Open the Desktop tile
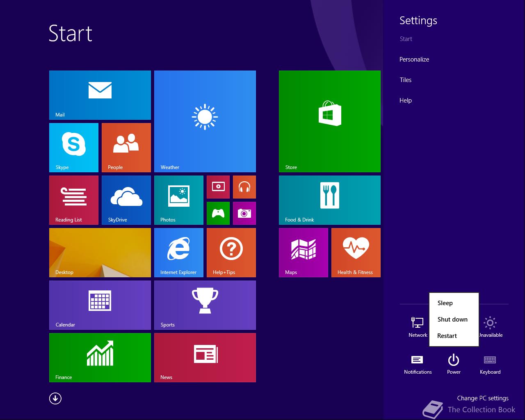 click(x=100, y=253)
